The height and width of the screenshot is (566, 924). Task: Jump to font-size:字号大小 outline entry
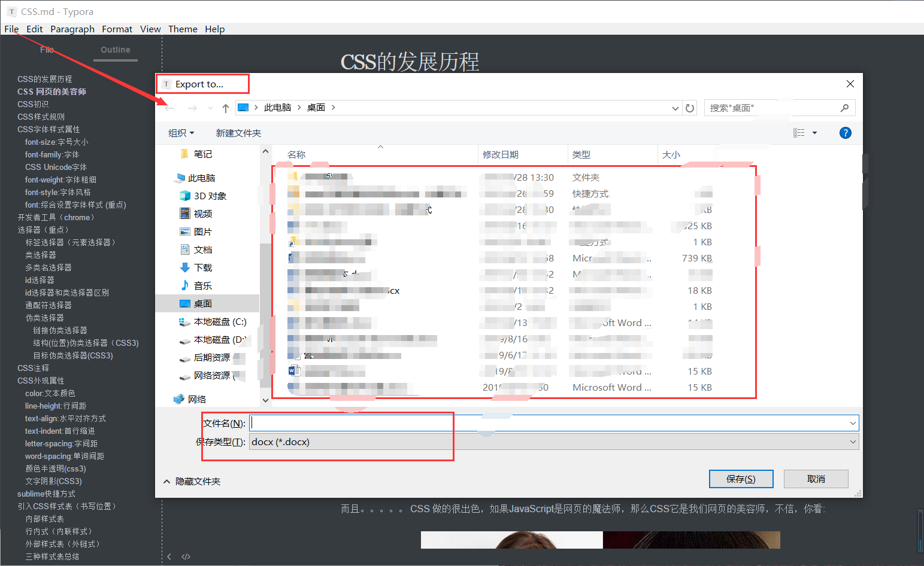click(56, 142)
